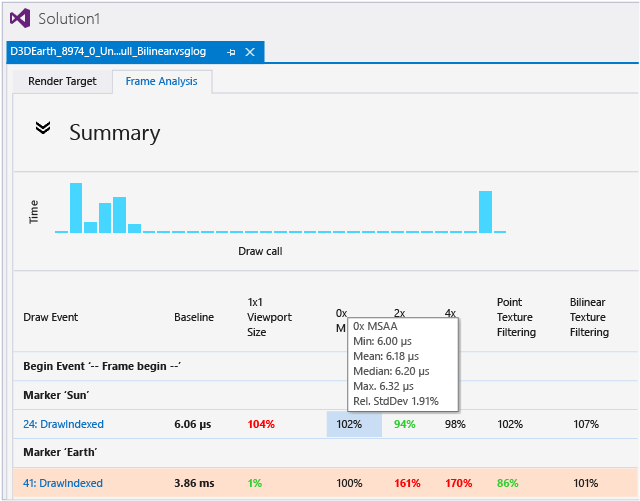640x501 pixels.
Task: Click the 98% cell in row 24
Action: 455,424
